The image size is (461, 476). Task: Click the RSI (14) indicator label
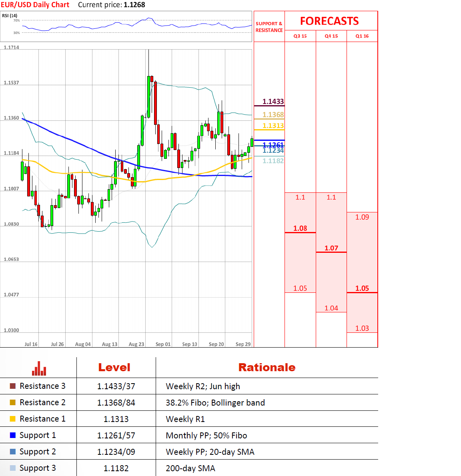(10, 16)
